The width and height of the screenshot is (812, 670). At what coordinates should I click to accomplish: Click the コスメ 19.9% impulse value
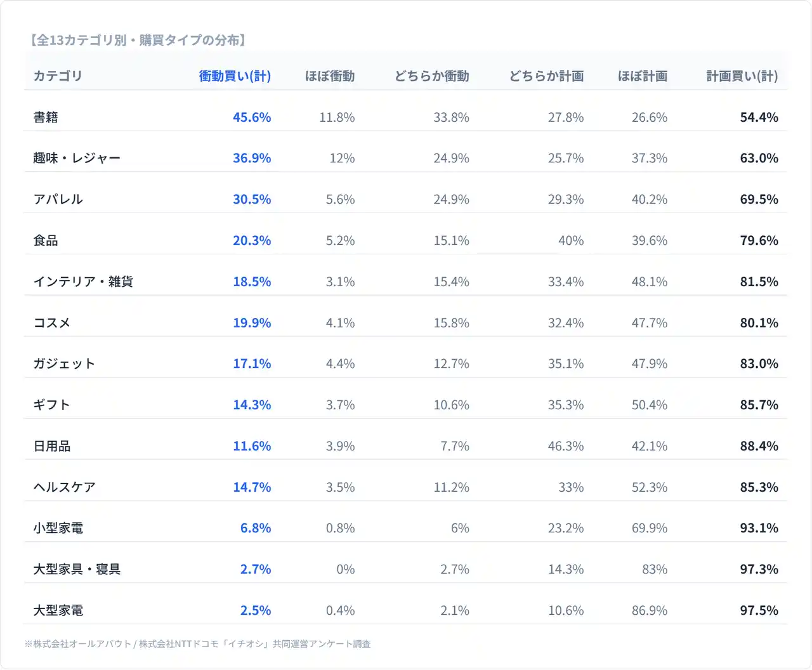point(251,323)
